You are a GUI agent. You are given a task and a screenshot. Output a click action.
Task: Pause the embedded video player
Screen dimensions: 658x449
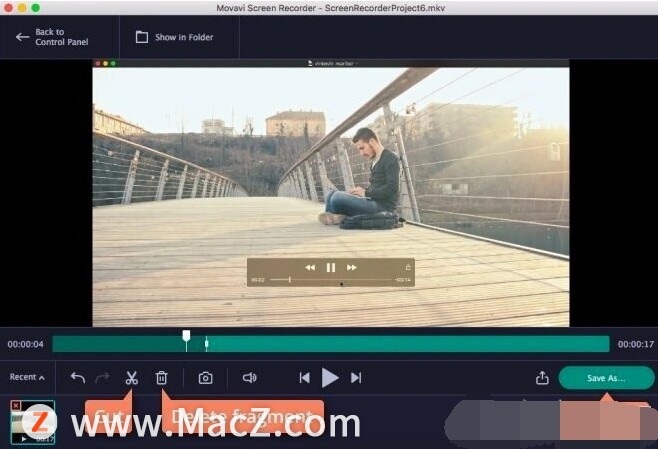(x=331, y=267)
